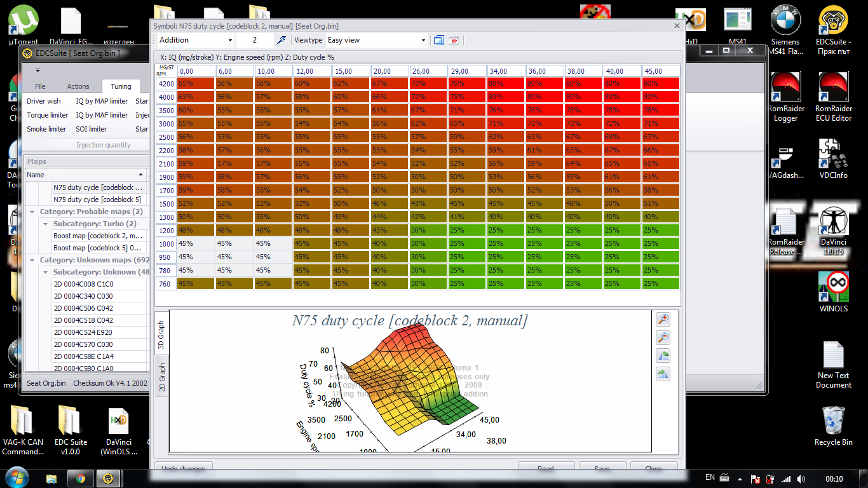Click the zoom out magnifier beside the graph
Image resolution: width=868 pixels, height=488 pixels.
pyautogui.click(x=663, y=337)
